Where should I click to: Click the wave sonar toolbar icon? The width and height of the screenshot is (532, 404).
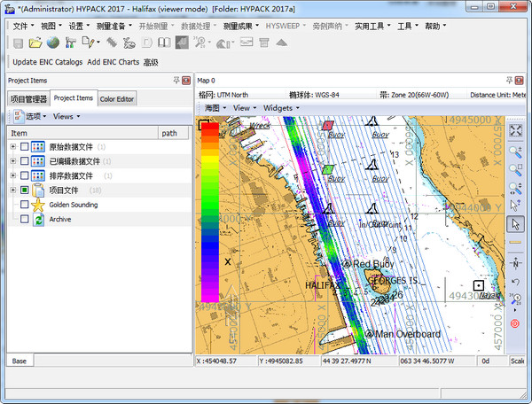pyautogui.click(x=223, y=43)
